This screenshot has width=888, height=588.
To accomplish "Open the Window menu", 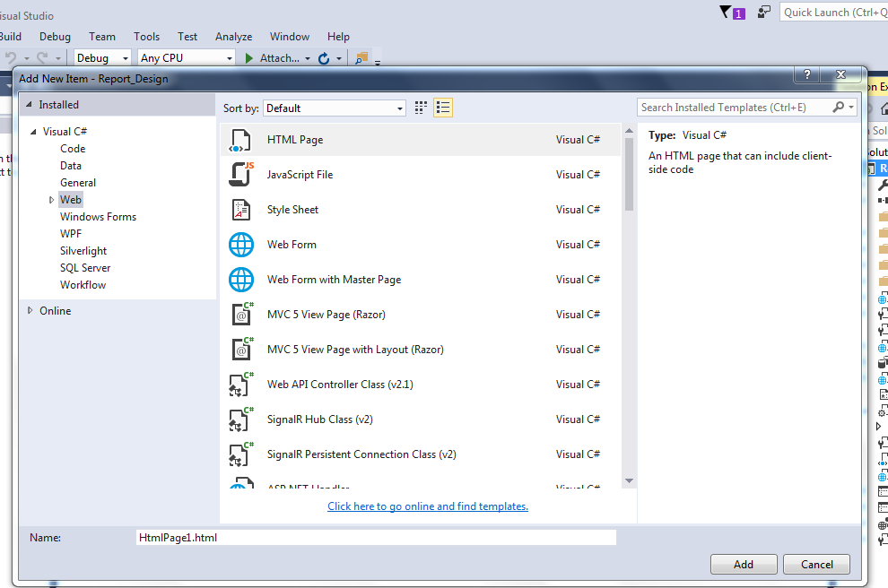I will (x=290, y=37).
